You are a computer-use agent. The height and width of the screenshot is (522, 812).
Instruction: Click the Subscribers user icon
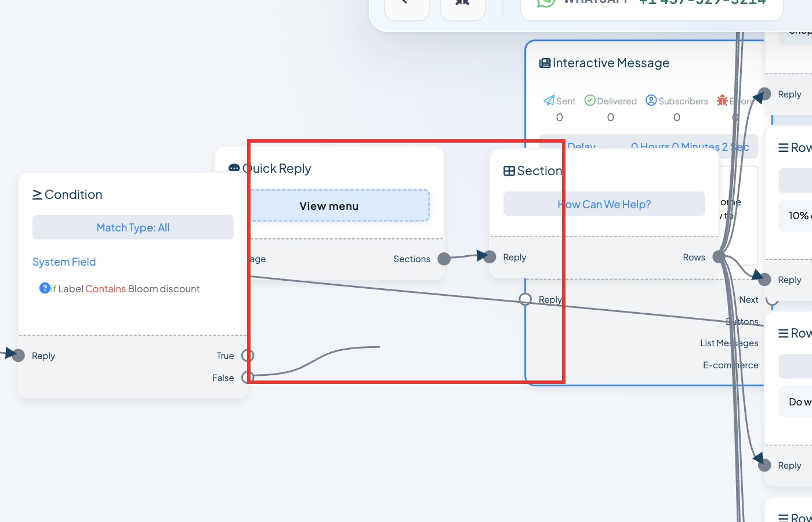point(651,100)
